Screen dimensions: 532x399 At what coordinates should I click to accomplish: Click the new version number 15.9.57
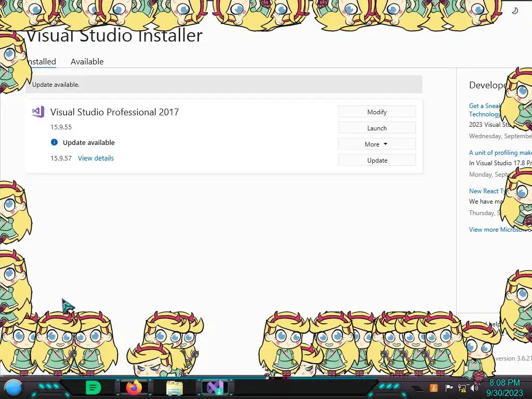click(x=61, y=158)
